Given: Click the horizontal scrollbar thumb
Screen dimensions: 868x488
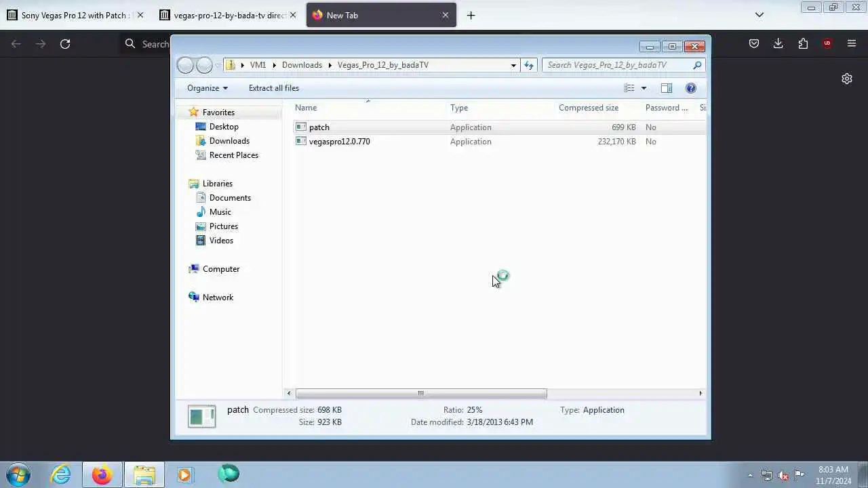Looking at the screenshot, I should pyautogui.click(x=421, y=393).
